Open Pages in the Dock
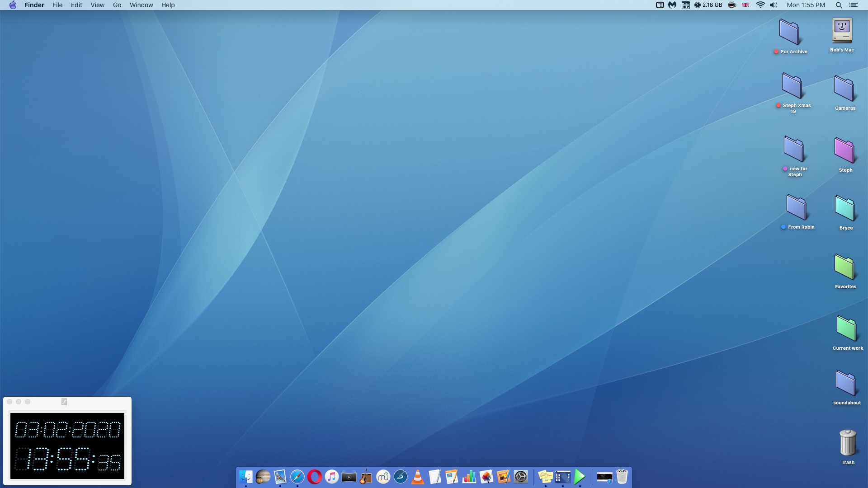 (452, 477)
